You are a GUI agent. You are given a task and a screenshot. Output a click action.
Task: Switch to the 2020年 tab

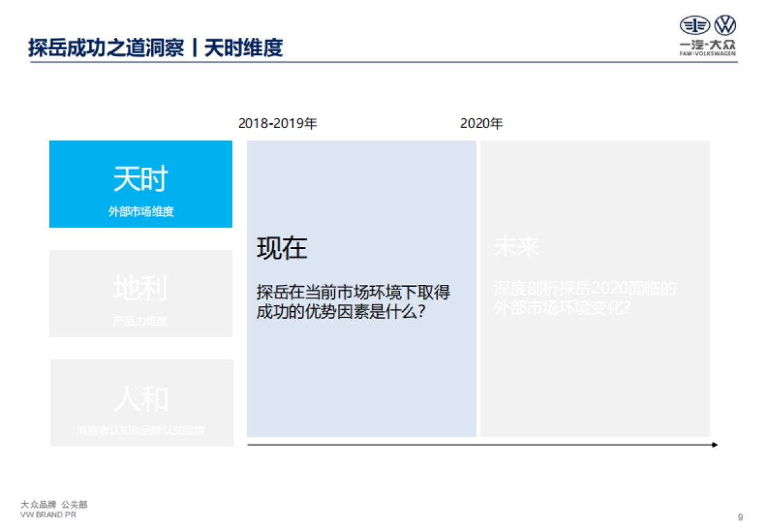point(482,124)
